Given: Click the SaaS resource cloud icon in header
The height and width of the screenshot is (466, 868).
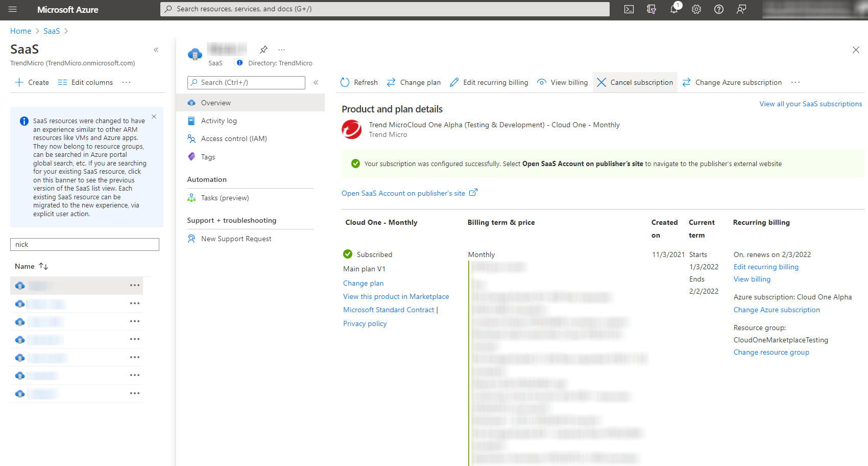Looking at the screenshot, I should [195, 54].
